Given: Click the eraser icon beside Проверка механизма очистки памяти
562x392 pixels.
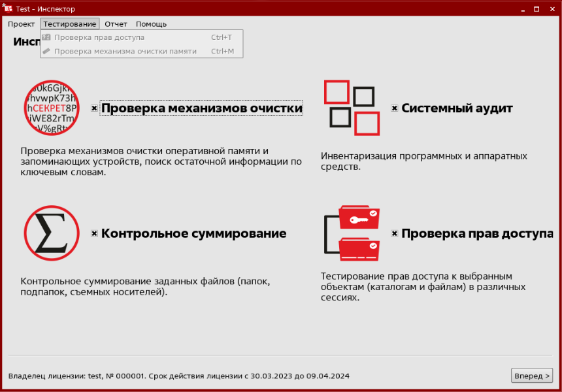Looking at the screenshot, I should (x=46, y=51).
